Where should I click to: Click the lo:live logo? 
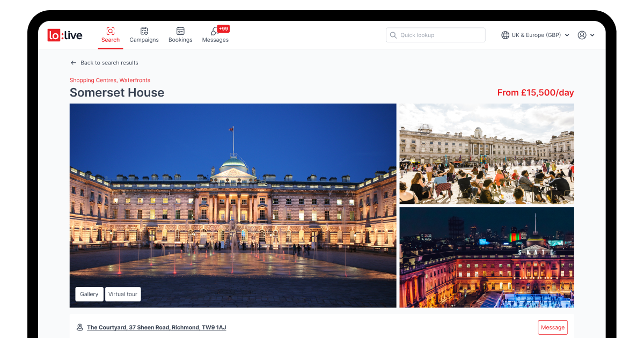tap(65, 35)
